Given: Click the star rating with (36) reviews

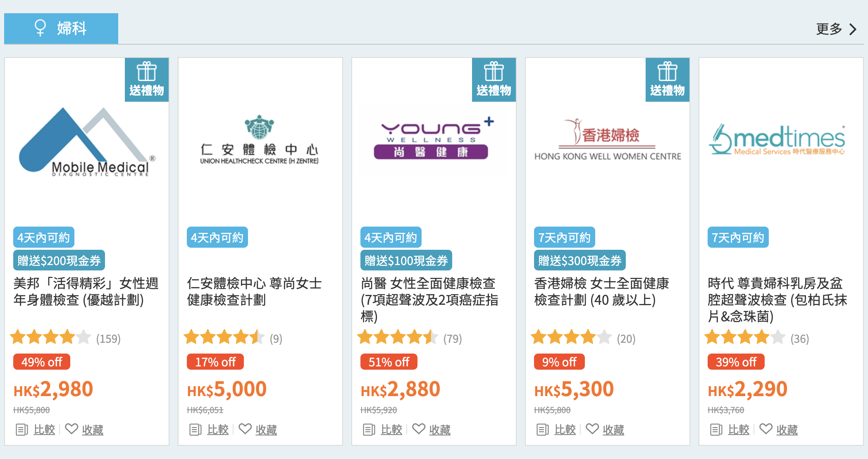Looking at the screenshot, I should (745, 337).
